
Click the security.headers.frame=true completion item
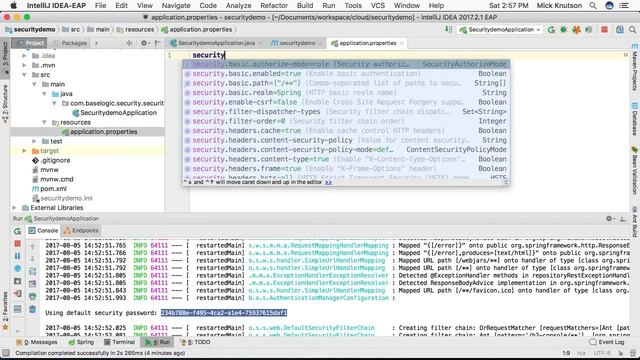click(346, 169)
